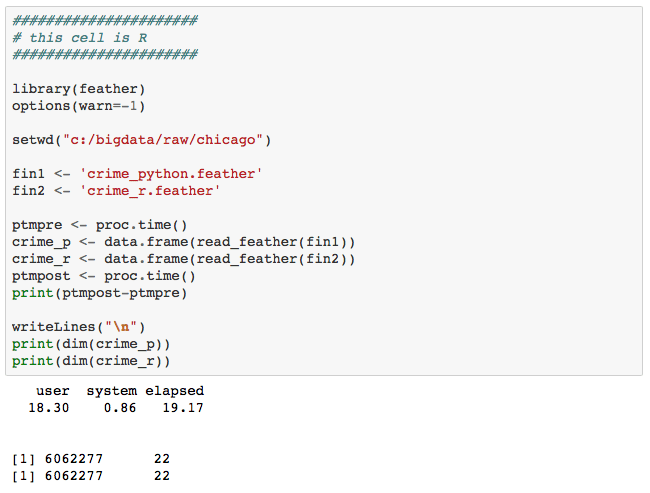Screen dimensions: 650x493
Task: Click the writeLines("\n") statement
Action: pyautogui.click(x=79, y=327)
